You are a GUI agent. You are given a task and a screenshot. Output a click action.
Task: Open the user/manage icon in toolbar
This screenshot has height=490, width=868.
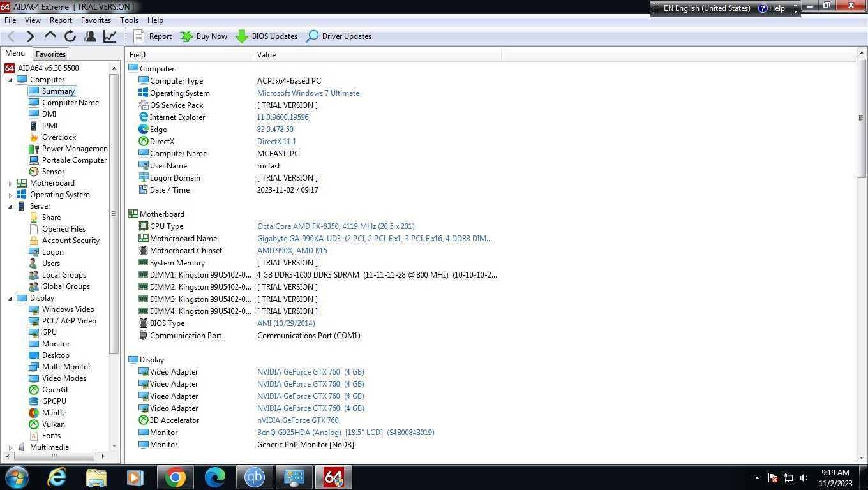[x=90, y=36]
